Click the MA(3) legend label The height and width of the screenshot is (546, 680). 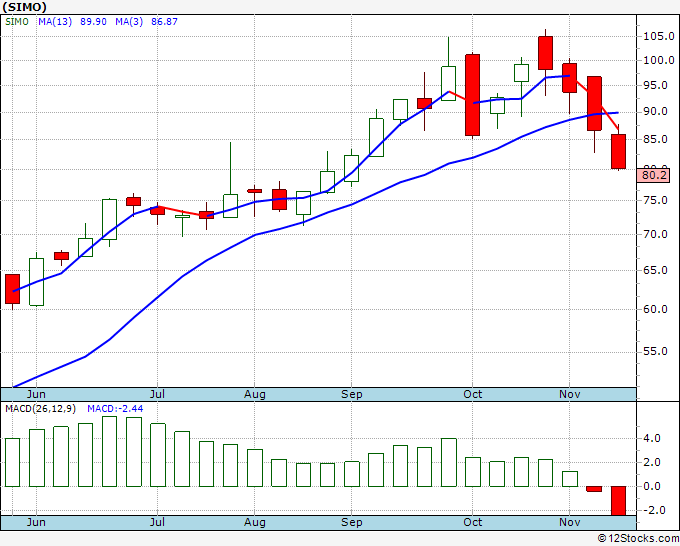[x=129, y=22]
